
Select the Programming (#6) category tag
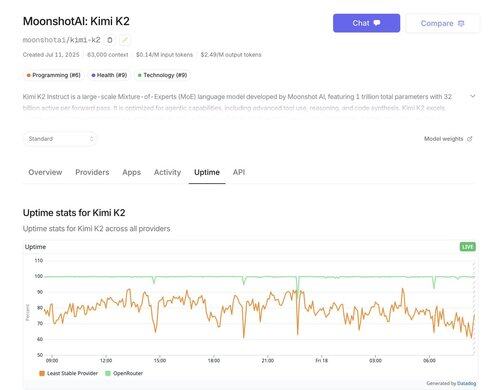coord(54,75)
